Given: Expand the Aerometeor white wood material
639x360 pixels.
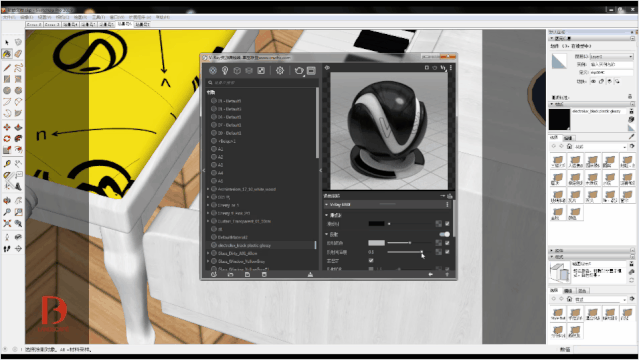Looking at the screenshot, I should tap(208, 189).
